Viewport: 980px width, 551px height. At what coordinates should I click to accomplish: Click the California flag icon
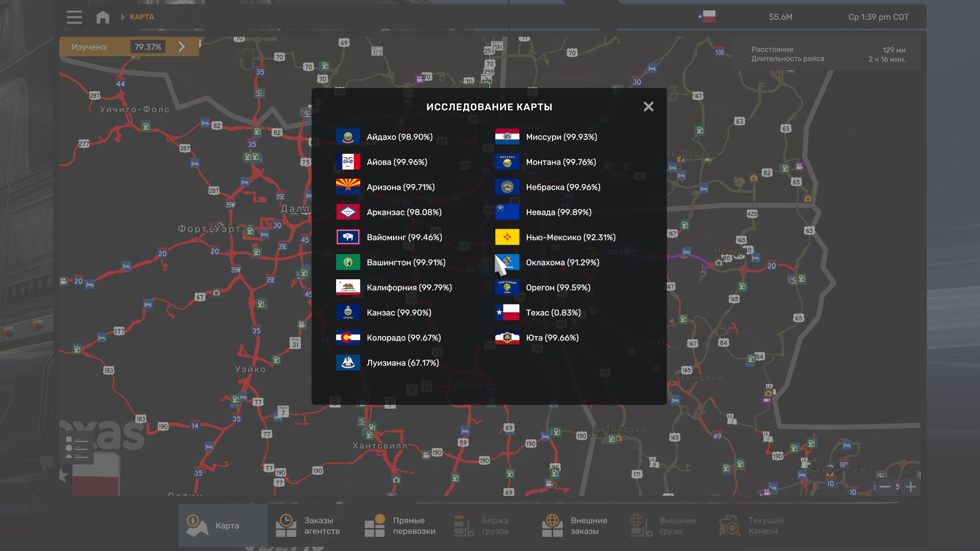[348, 287]
